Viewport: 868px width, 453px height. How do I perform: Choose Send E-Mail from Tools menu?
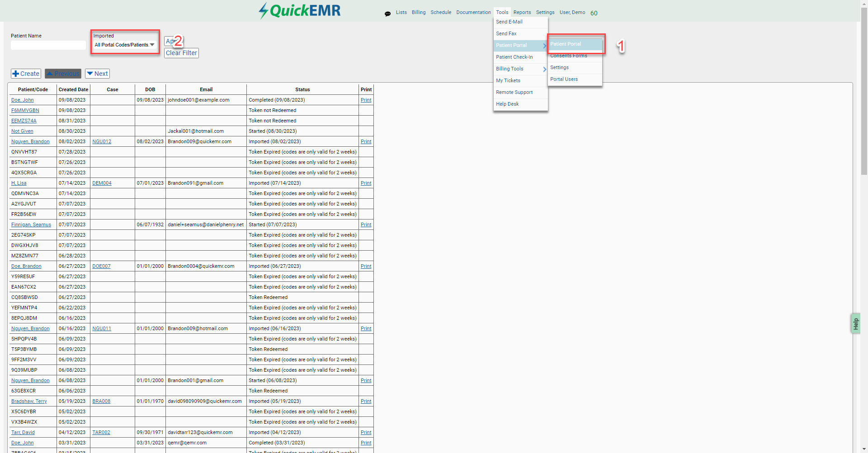click(521, 22)
